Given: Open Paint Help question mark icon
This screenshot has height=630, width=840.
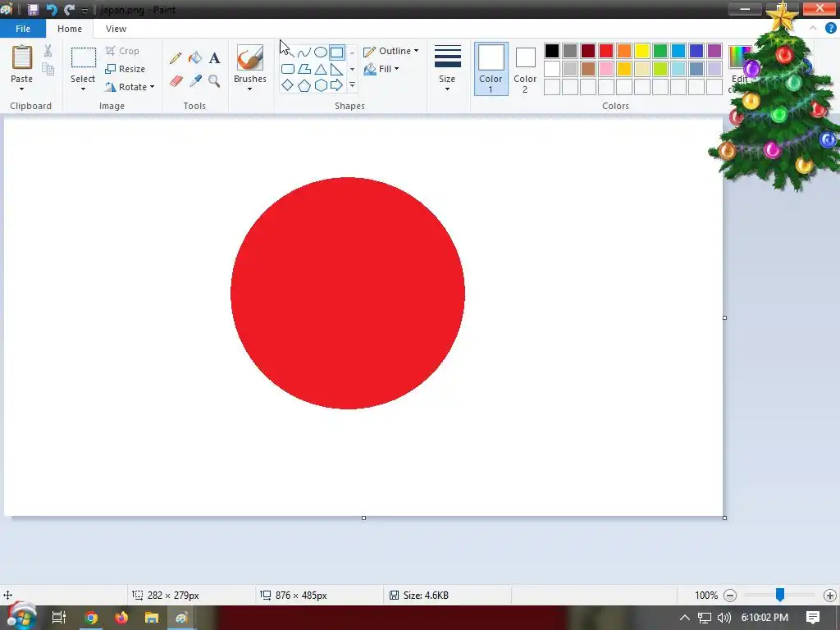Looking at the screenshot, I should pos(830,29).
